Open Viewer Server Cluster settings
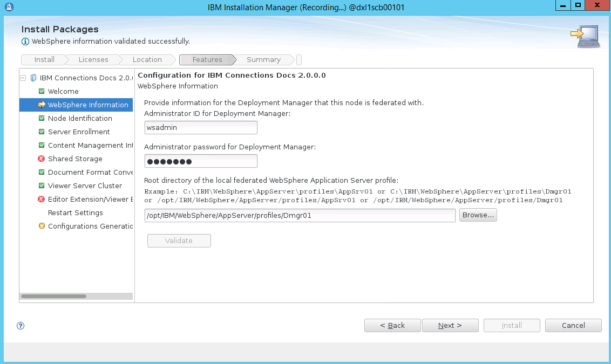This screenshot has height=364, width=611. click(85, 186)
